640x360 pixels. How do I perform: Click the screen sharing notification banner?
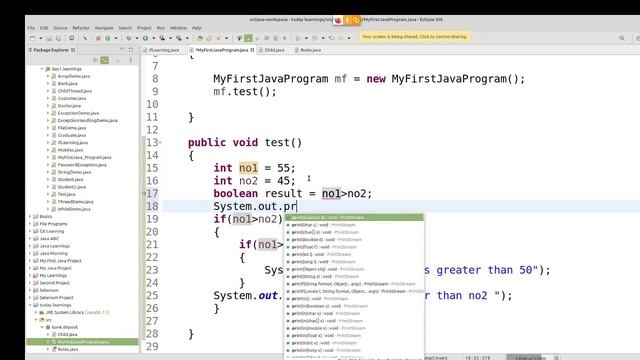tap(415, 37)
